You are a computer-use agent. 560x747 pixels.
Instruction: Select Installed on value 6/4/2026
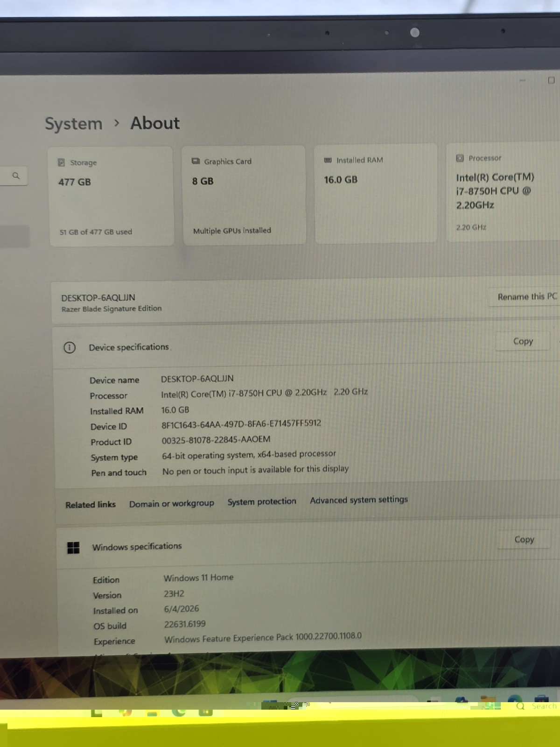click(x=182, y=609)
